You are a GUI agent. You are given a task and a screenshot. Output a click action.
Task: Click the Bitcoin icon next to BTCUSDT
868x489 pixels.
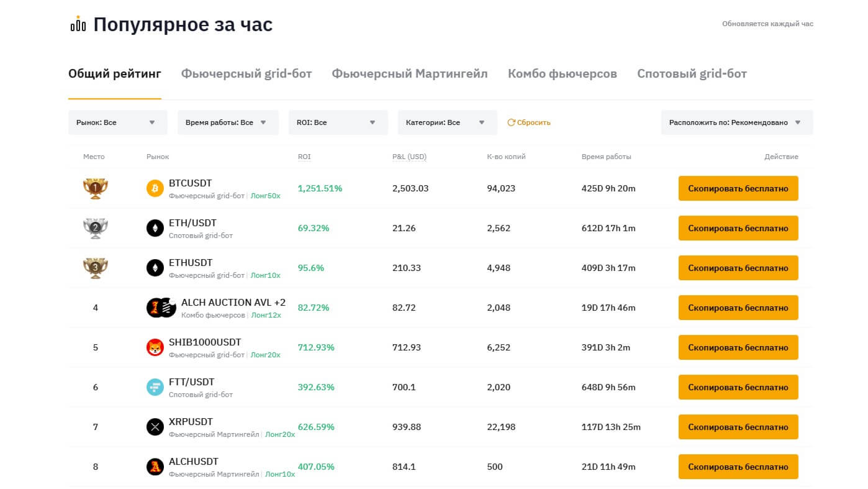155,188
